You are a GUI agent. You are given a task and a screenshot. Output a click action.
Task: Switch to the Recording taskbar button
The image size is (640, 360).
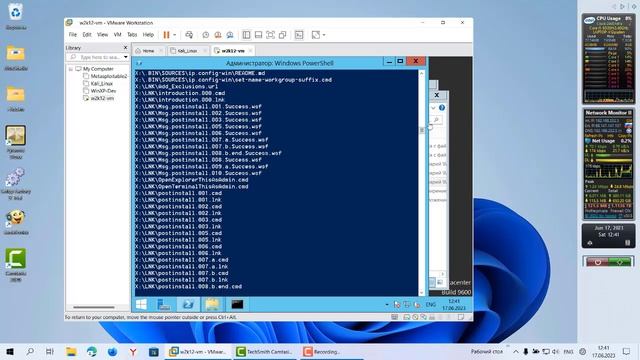tap(331, 351)
